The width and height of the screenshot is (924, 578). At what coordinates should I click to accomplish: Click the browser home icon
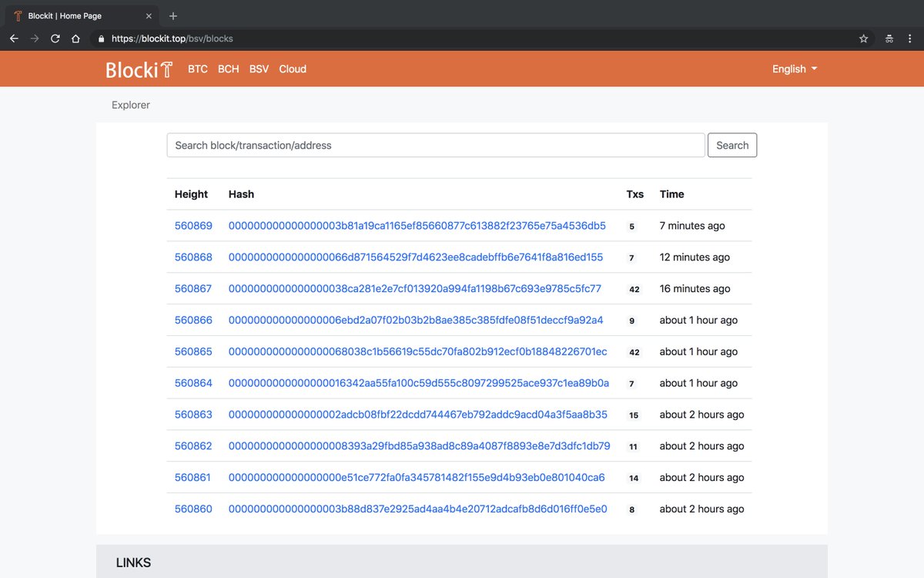point(75,39)
